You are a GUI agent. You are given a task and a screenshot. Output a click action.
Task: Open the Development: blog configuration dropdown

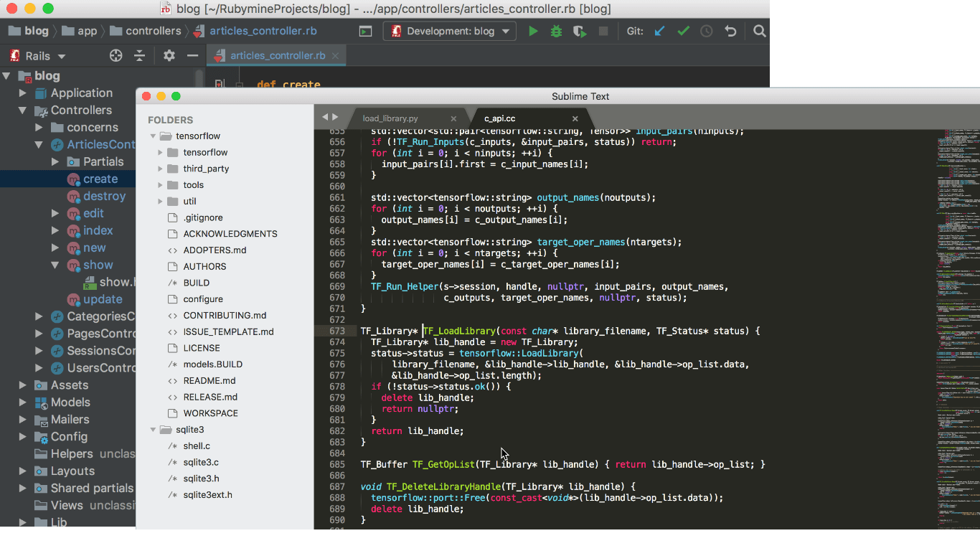(x=450, y=32)
